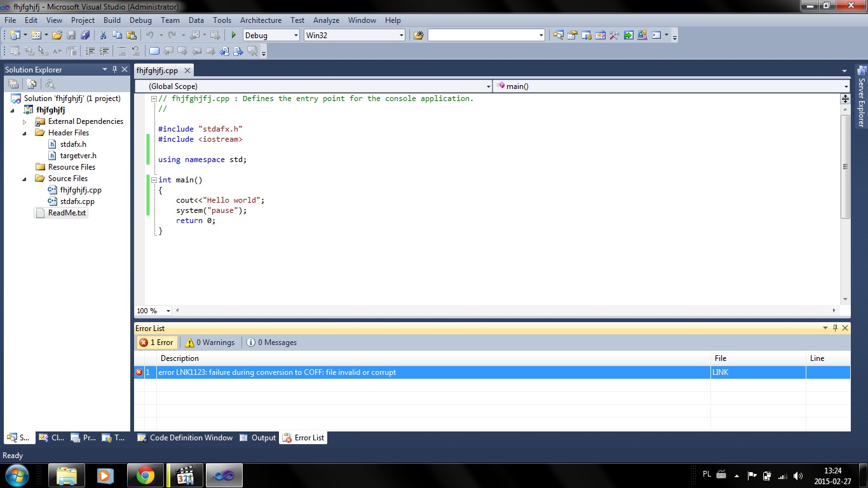
Task: Toggle the 0 Messages filter button
Action: 272,342
